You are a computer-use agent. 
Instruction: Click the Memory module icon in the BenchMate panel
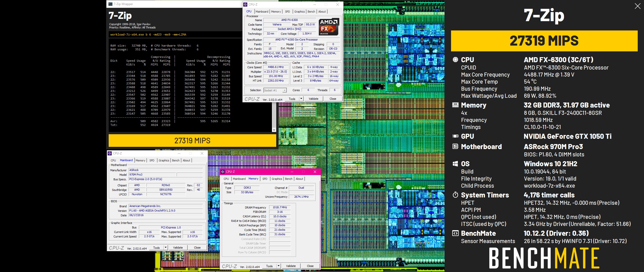pos(455,105)
